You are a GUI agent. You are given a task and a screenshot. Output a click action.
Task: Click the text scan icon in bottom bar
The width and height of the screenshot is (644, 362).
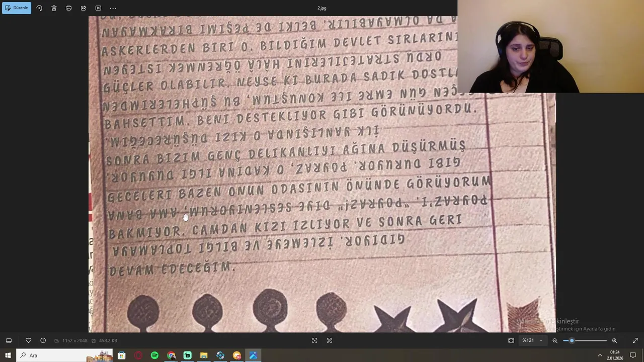pyautogui.click(x=330, y=340)
